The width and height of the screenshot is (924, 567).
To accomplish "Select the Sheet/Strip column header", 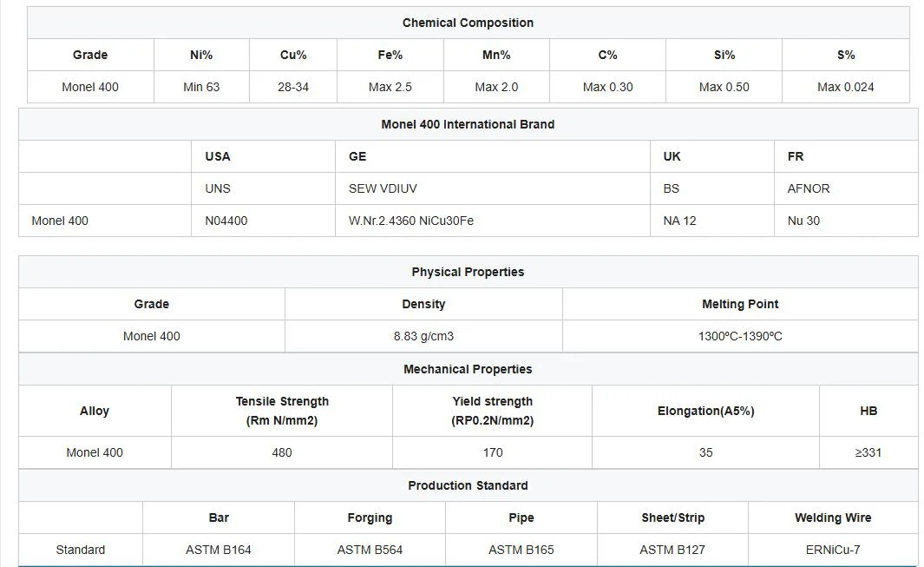I will click(x=672, y=518).
